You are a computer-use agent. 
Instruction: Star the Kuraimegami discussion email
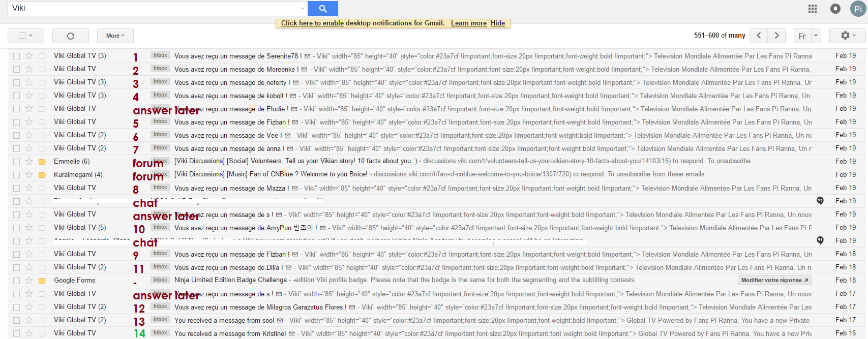click(x=29, y=175)
